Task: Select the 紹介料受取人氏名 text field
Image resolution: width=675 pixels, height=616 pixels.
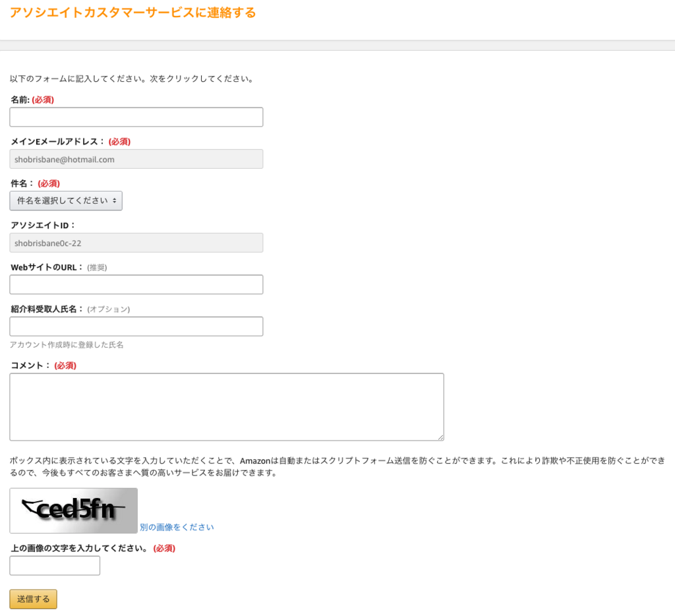Action: coord(136,326)
